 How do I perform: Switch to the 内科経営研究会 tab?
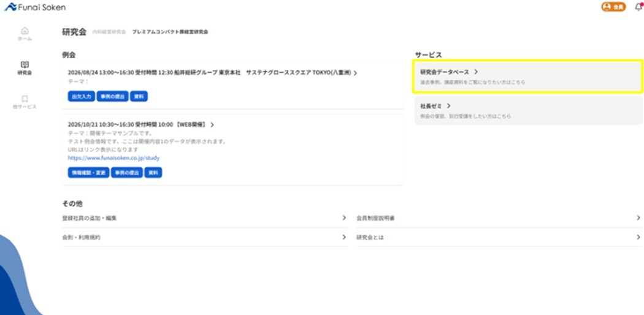(x=109, y=32)
